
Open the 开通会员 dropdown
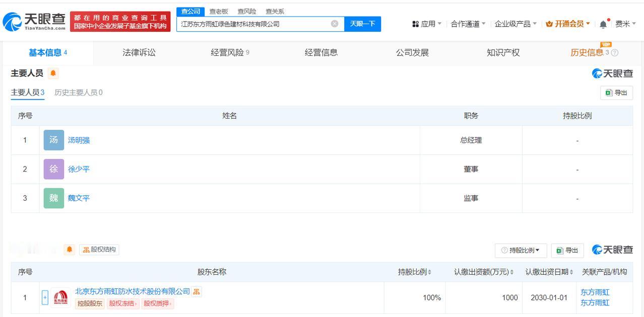[x=568, y=24]
